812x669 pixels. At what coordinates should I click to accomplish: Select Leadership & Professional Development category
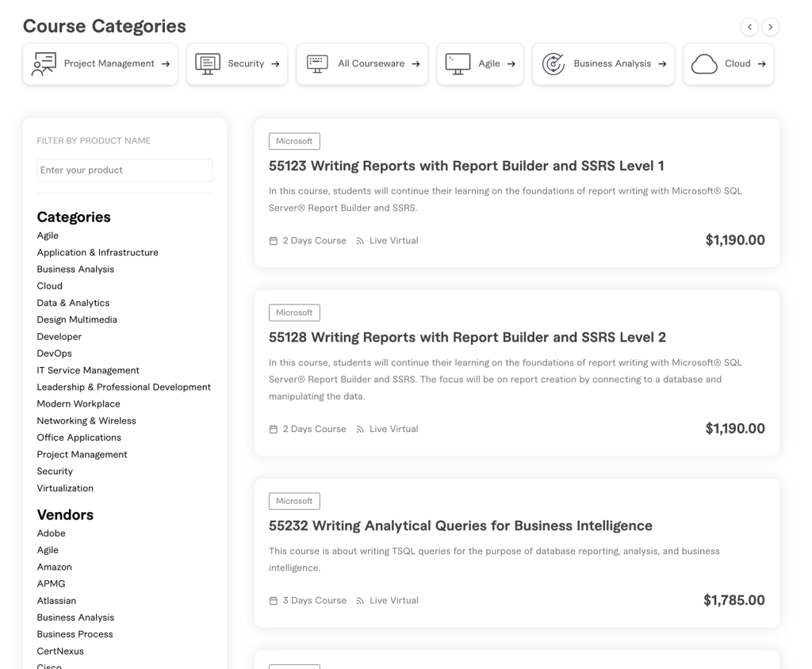click(124, 387)
